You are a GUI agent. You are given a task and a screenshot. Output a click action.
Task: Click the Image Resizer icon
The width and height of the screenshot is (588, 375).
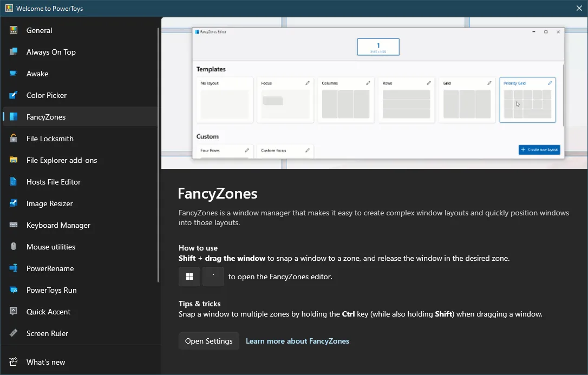click(14, 203)
